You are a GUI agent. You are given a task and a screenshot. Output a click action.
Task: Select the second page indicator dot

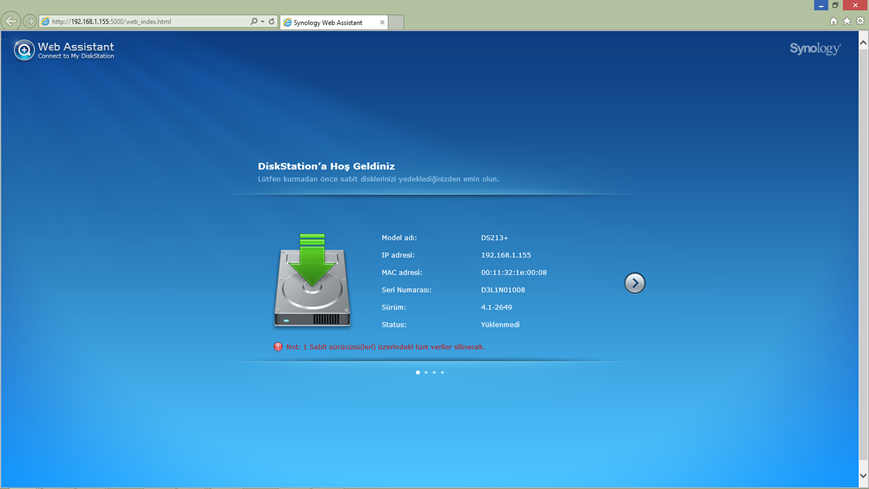click(x=426, y=373)
